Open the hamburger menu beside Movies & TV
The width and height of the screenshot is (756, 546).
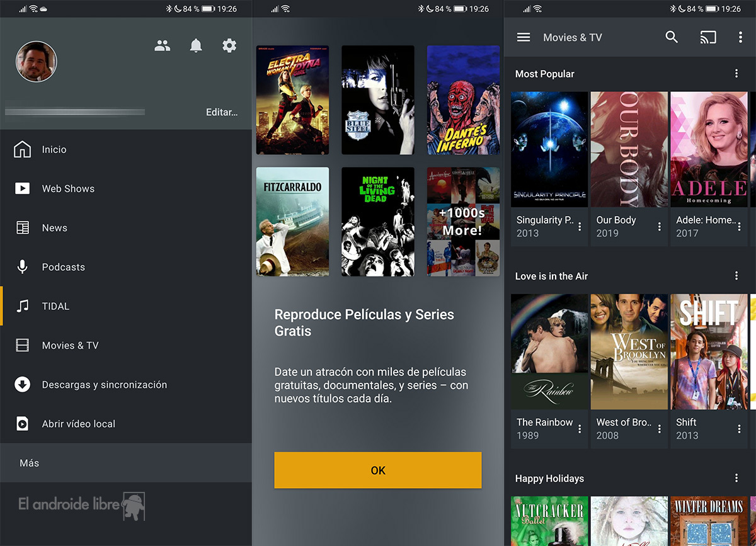(x=524, y=37)
